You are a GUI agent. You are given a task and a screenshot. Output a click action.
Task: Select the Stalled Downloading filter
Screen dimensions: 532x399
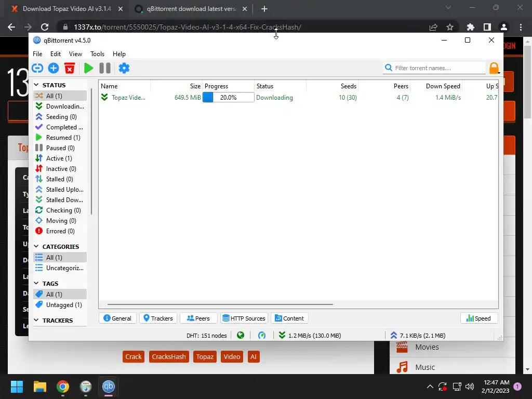coord(60,200)
